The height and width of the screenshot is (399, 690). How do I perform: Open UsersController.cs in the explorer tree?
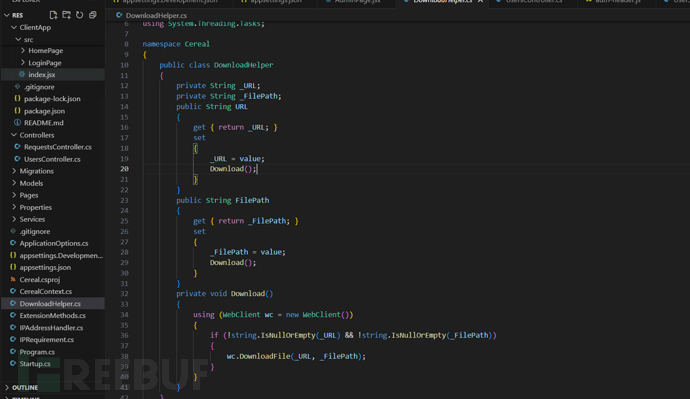coord(52,159)
